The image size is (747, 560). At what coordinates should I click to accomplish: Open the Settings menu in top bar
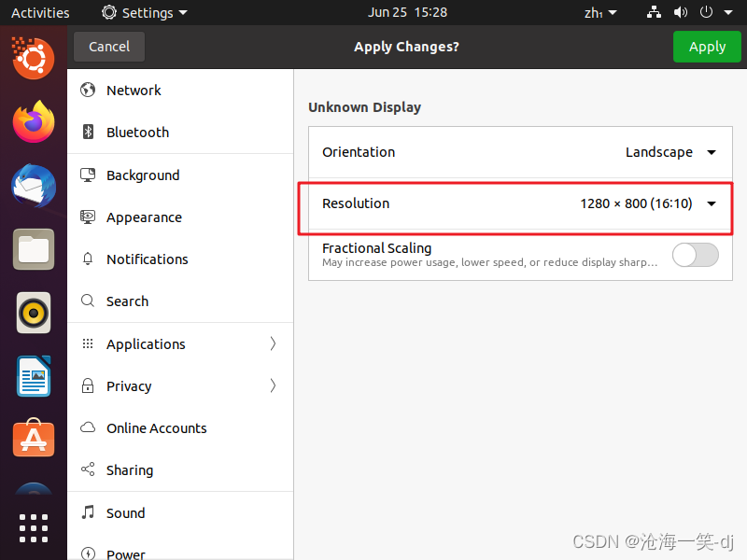[x=145, y=12]
